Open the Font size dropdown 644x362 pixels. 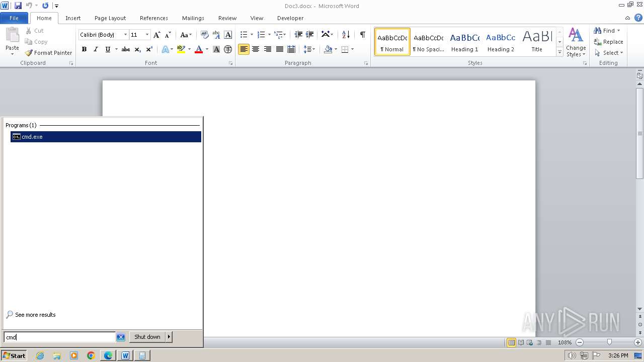click(x=147, y=35)
